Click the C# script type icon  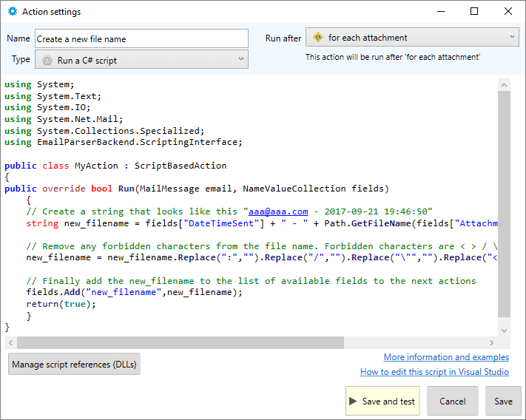(x=47, y=60)
